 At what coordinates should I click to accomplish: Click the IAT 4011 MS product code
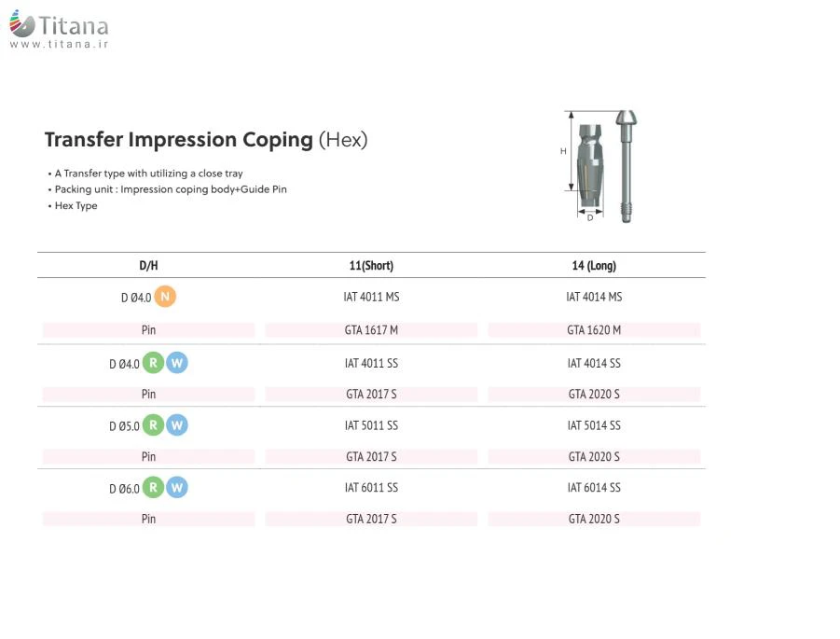tap(371, 298)
